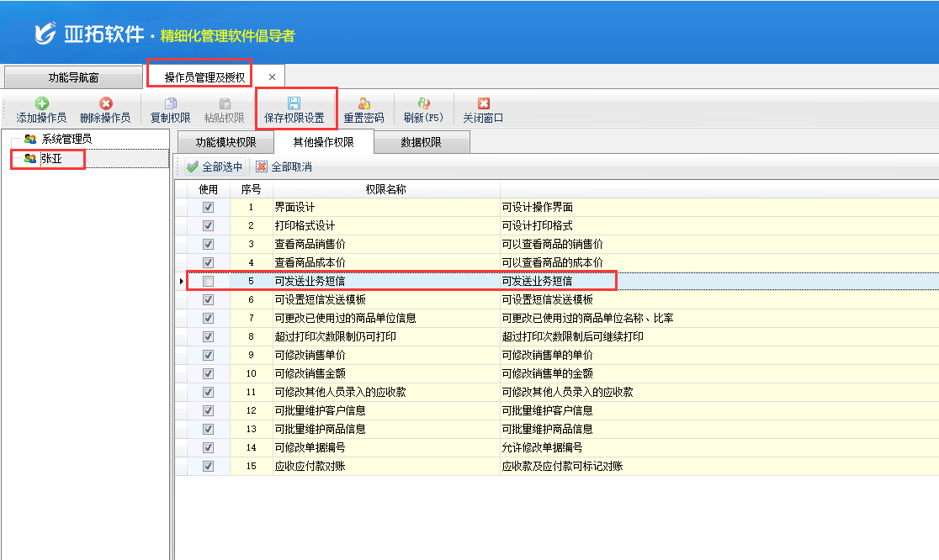The image size is (939, 560).
Task: Open the 数据权限 tab
Action: [421, 143]
